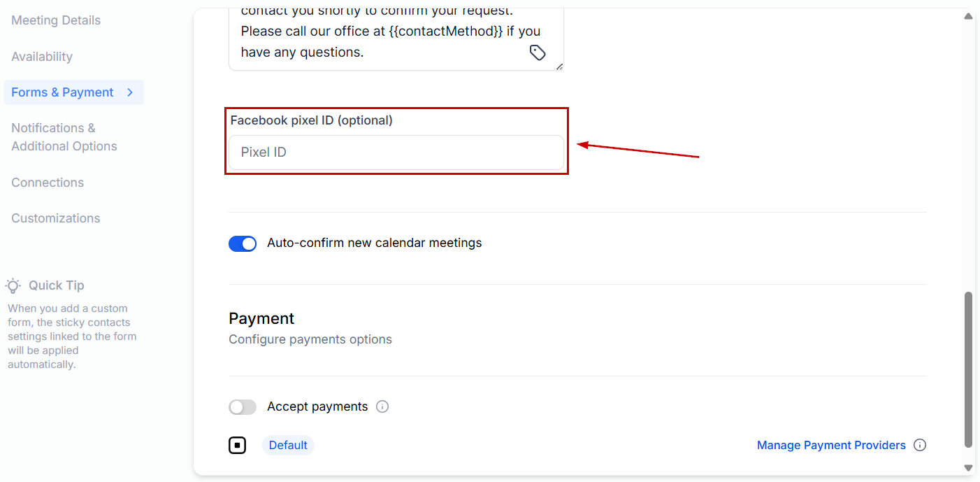Go to the Availability section
The image size is (980, 482).
(x=42, y=57)
